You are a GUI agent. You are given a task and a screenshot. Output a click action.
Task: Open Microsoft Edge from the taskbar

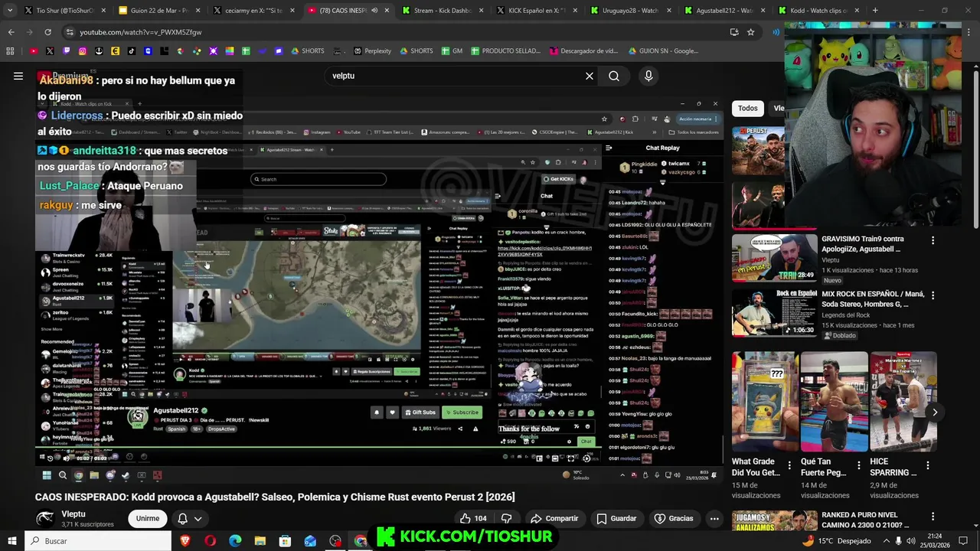pyautogui.click(x=235, y=540)
